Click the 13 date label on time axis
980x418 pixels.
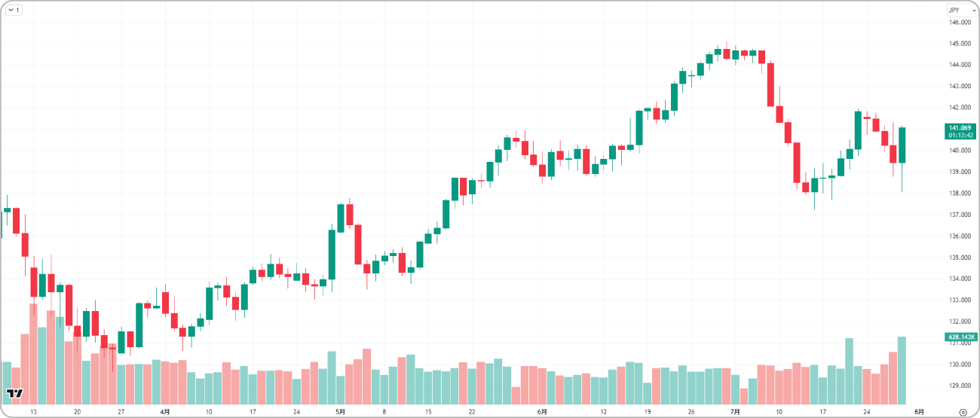click(33, 412)
